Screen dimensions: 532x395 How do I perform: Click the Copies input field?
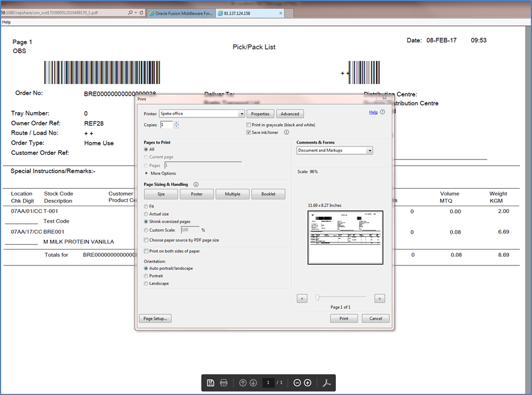point(167,125)
